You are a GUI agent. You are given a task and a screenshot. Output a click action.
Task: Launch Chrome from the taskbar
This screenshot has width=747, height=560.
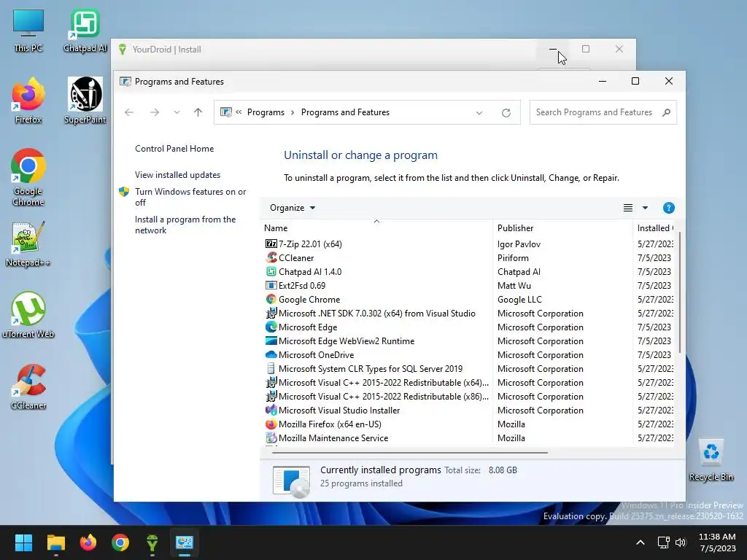pos(120,542)
